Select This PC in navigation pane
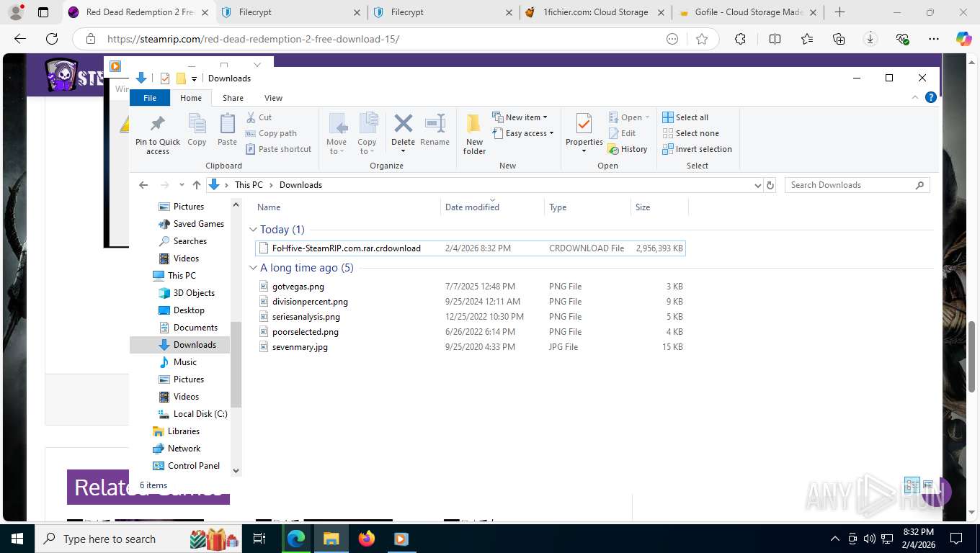The height and width of the screenshot is (553, 980). pos(180,276)
